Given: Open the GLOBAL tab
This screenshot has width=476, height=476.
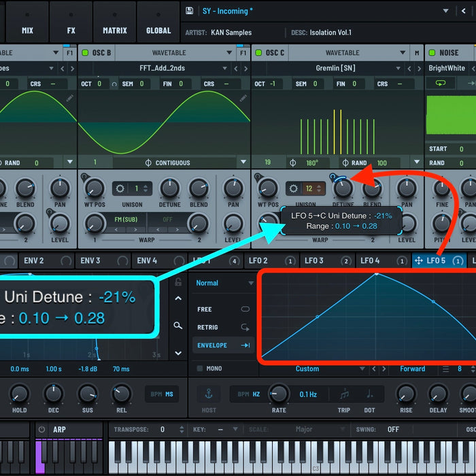Looking at the screenshot, I should coord(158,22).
